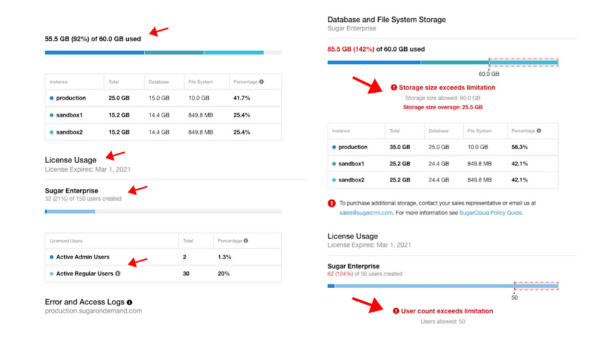Click '62 (124%) of 50 users created' text
Image resolution: width=607 pixels, height=364 pixels.
[x=365, y=274]
